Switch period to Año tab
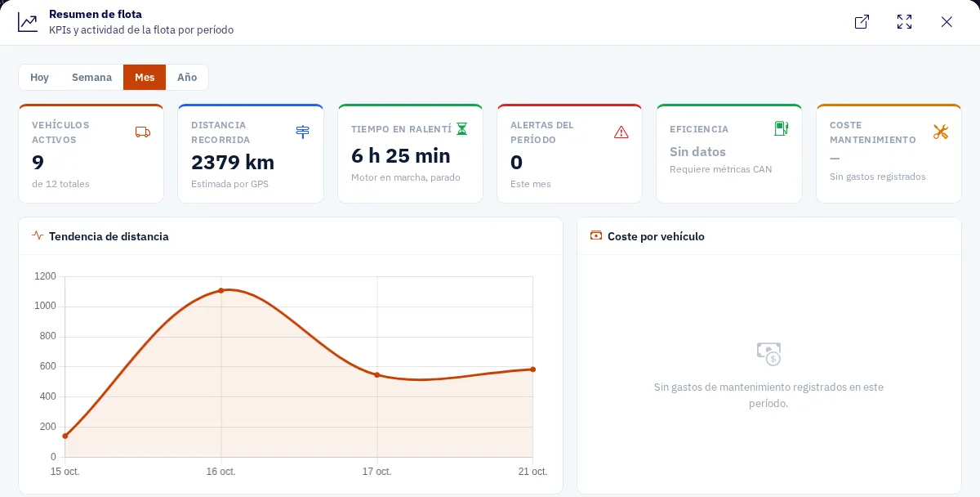 click(187, 78)
